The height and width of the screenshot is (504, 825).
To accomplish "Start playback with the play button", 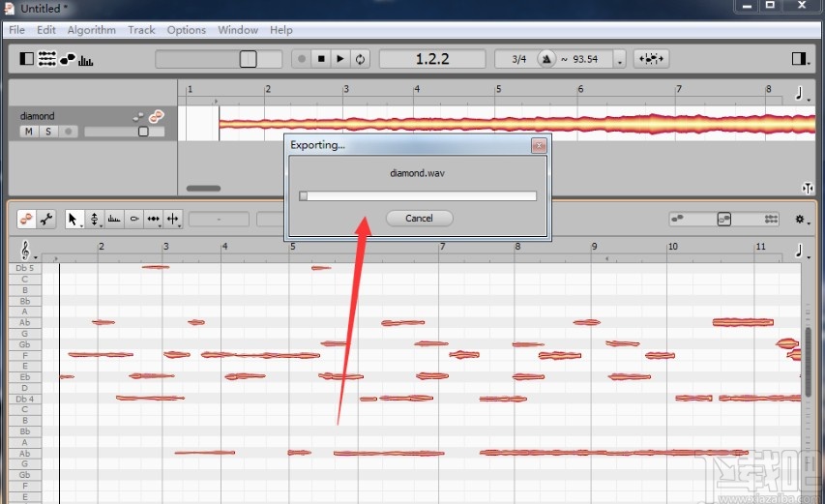I will click(x=340, y=58).
